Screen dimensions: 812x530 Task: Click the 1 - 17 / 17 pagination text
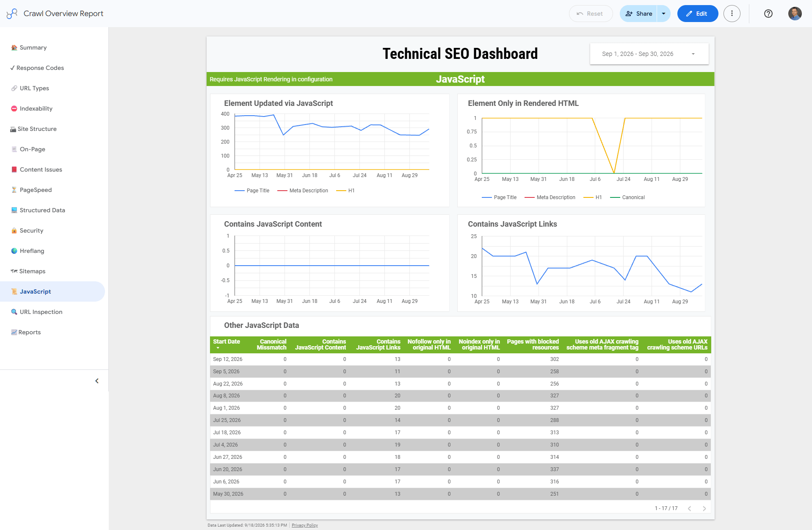coord(666,508)
